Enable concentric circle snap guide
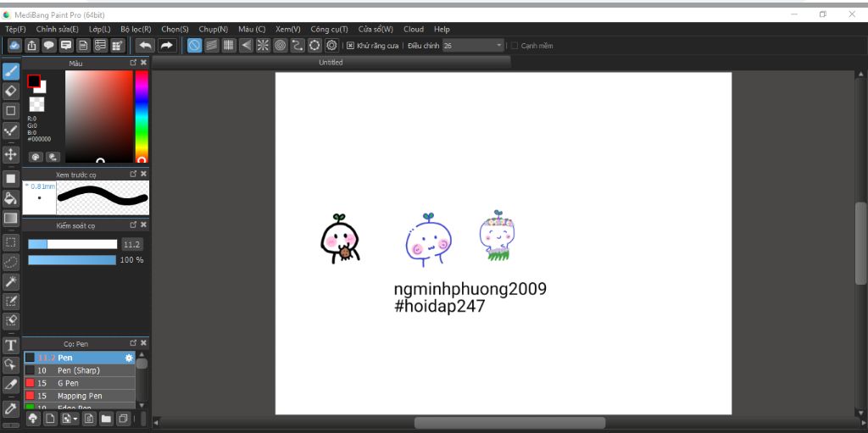This screenshot has width=868, height=433. pyautogui.click(x=280, y=46)
